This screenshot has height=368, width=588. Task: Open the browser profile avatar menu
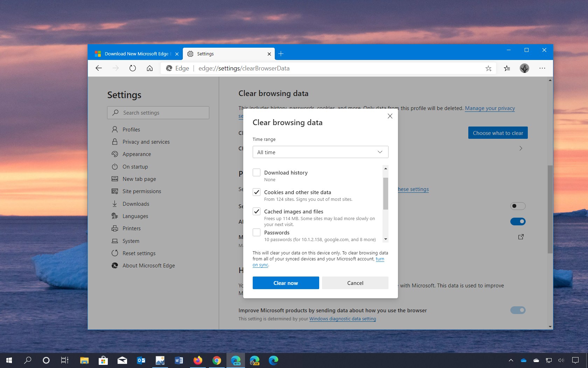tap(524, 68)
